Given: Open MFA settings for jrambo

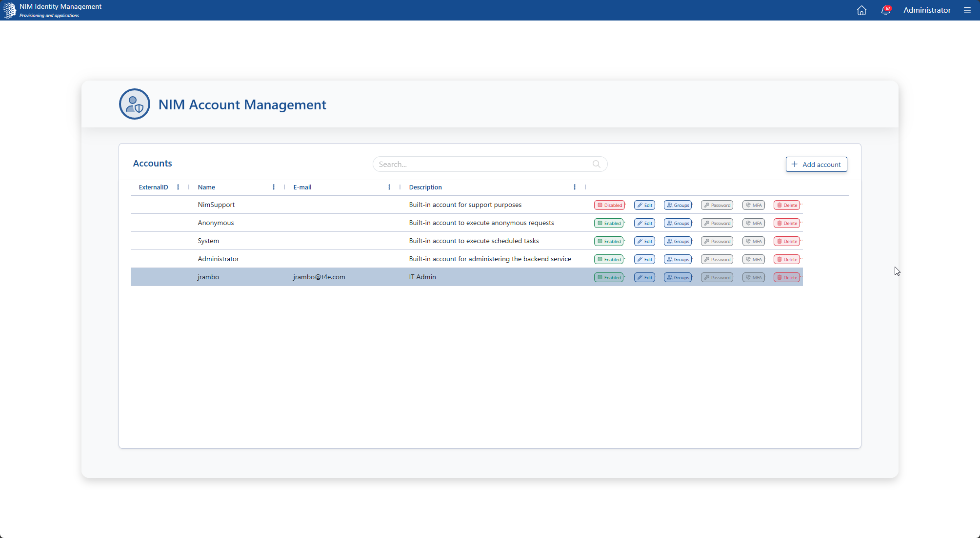Looking at the screenshot, I should 754,277.
